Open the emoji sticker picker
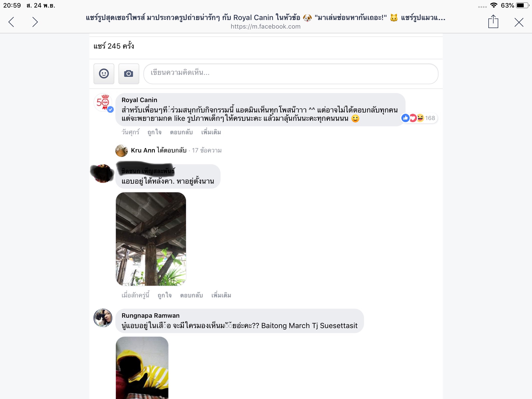This screenshot has width=532, height=399. pos(104,74)
